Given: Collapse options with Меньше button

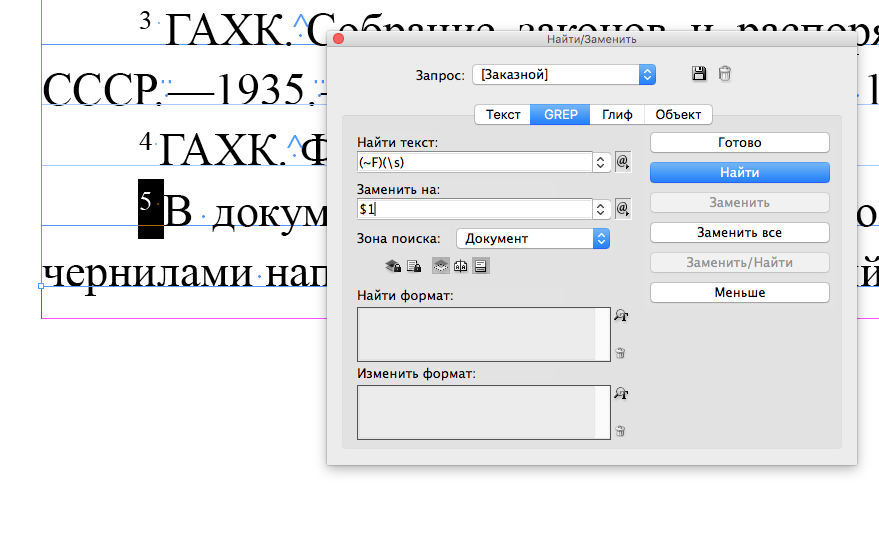Looking at the screenshot, I should [x=739, y=293].
